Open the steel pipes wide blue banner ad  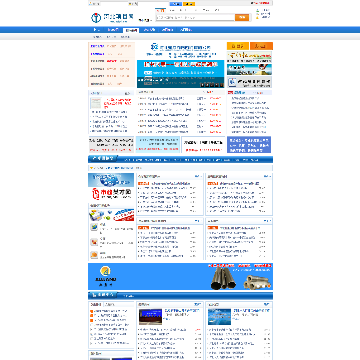click(x=180, y=276)
